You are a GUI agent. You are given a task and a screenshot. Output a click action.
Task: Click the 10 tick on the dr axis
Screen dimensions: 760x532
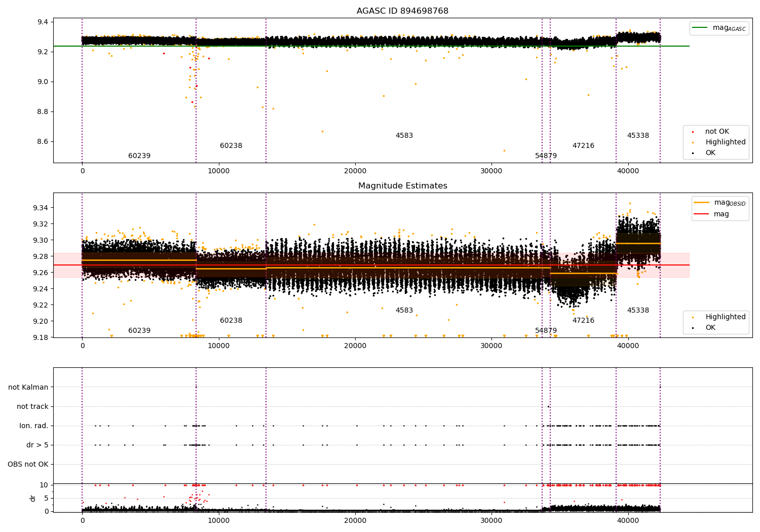[x=44, y=485]
